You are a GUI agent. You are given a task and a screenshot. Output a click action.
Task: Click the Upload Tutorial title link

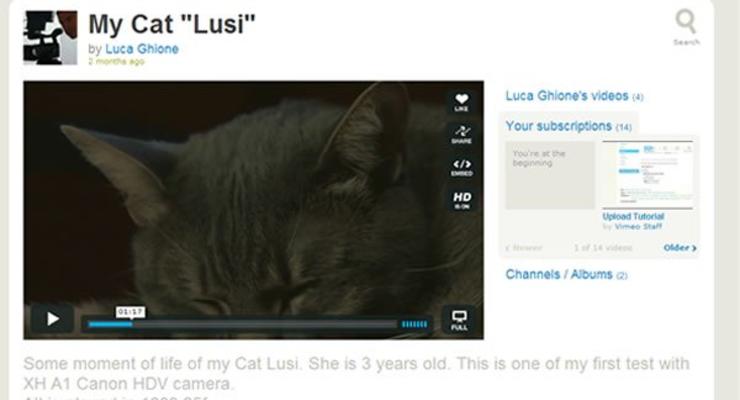point(633,217)
